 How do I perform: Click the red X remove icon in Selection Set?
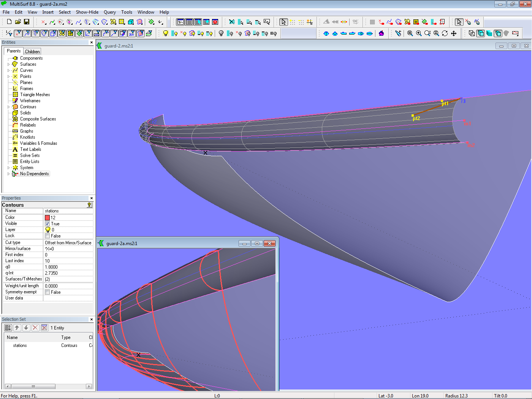click(35, 328)
